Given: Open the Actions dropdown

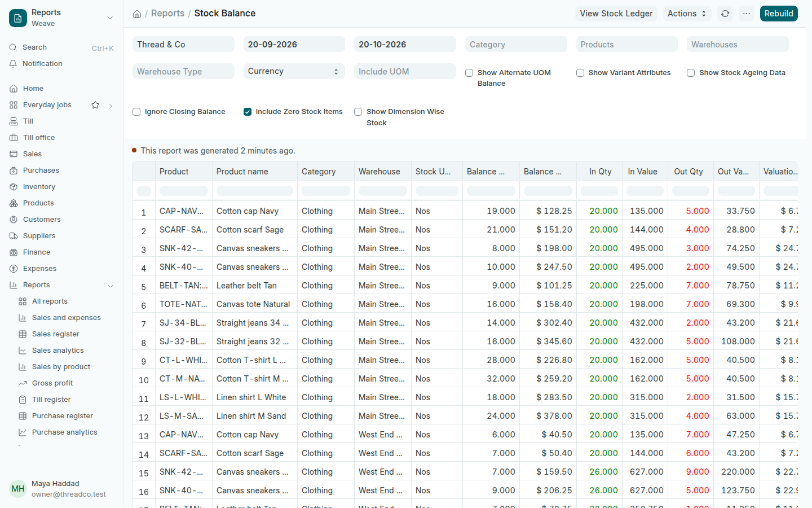Looking at the screenshot, I should 687,14.
